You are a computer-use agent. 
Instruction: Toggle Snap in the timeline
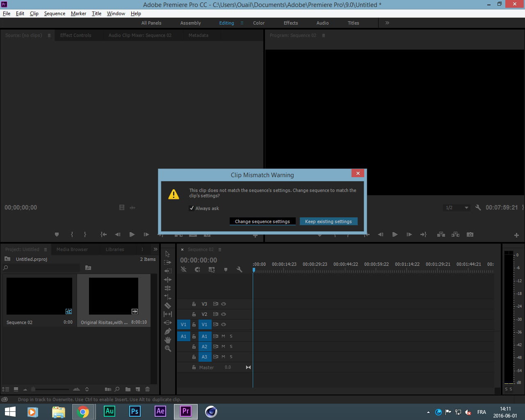197,269
